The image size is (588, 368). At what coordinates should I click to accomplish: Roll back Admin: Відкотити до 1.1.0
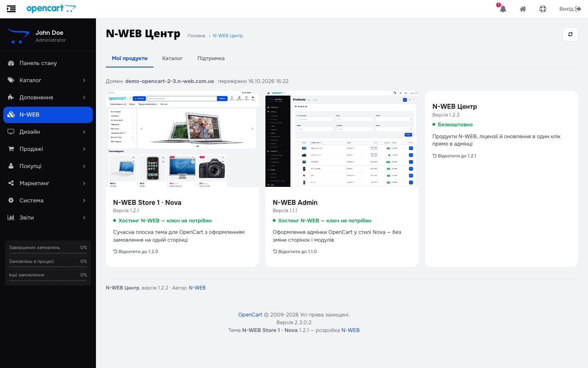pyautogui.click(x=295, y=251)
